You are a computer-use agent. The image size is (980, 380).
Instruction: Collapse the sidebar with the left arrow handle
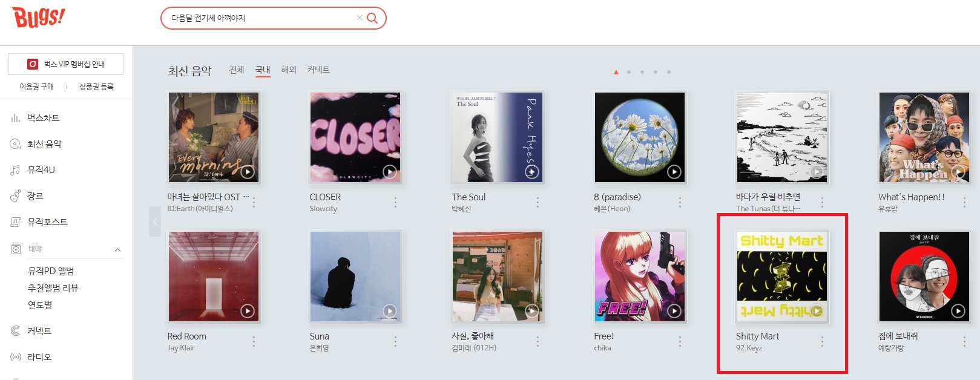(x=155, y=221)
